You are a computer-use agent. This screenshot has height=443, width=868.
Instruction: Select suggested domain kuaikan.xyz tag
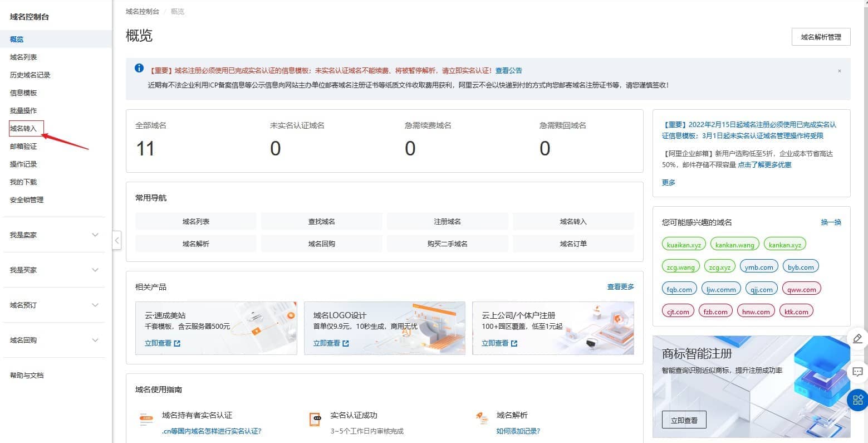684,245
